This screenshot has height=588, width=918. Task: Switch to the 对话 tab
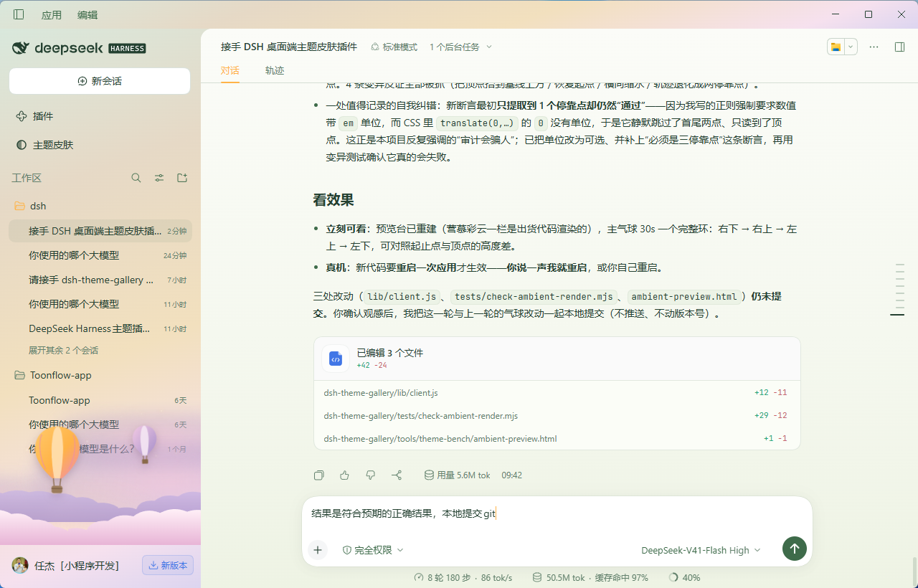229,70
